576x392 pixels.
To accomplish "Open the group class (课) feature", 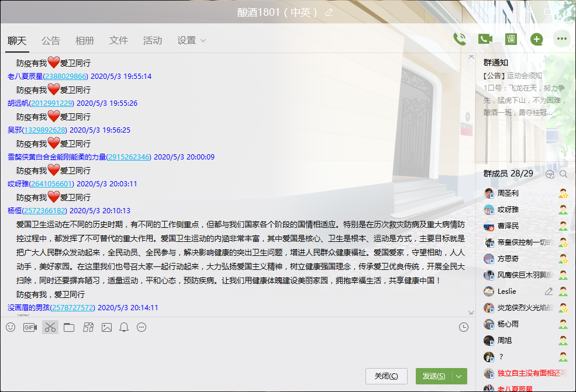I will (511, 39).
